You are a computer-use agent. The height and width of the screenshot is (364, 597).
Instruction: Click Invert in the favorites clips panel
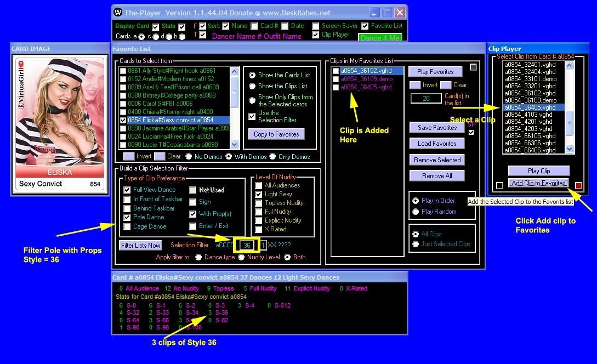point(415,86)
